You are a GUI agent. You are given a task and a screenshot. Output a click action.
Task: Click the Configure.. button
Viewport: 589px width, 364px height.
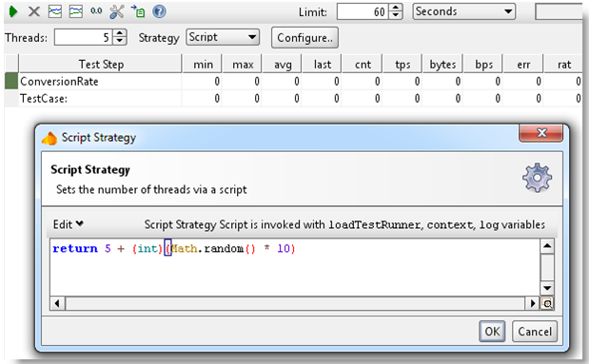[304, 37]
